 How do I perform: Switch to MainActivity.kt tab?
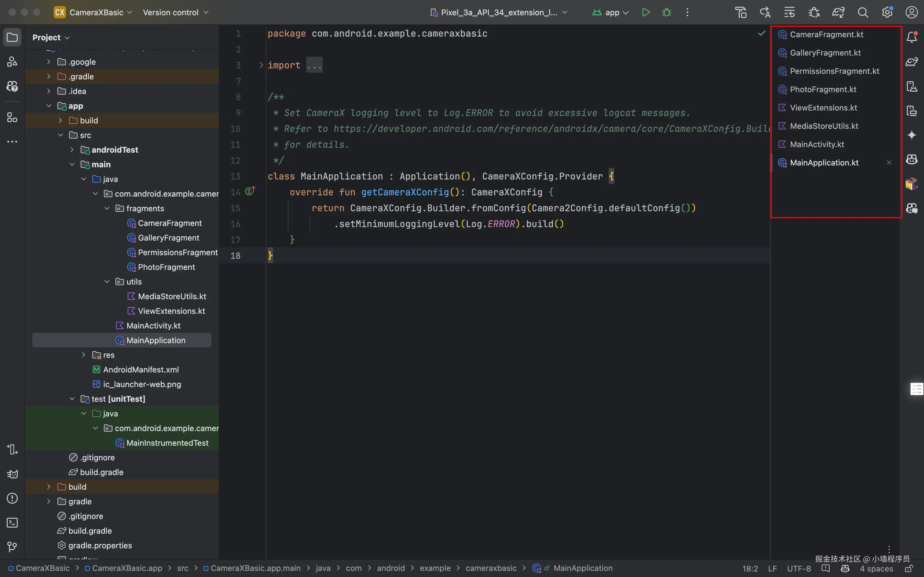817,144
